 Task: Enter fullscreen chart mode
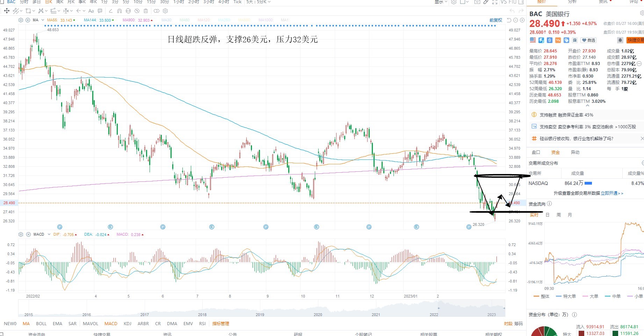[x=495, y=2]
